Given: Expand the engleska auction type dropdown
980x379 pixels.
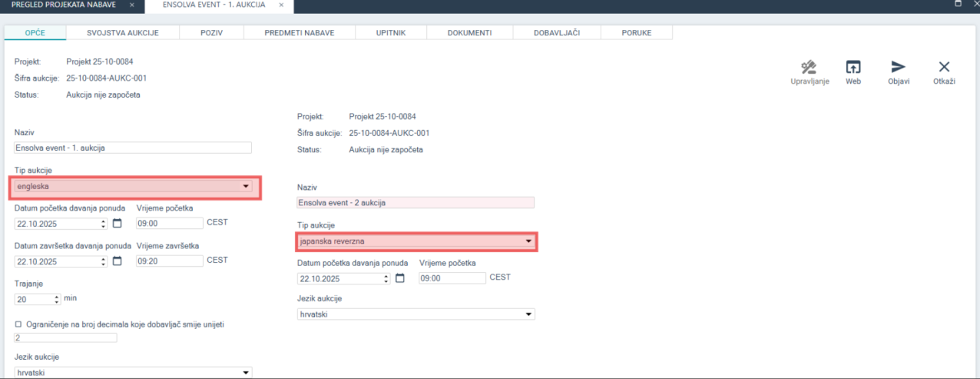Looking at the screenshot, I should 246,186.
